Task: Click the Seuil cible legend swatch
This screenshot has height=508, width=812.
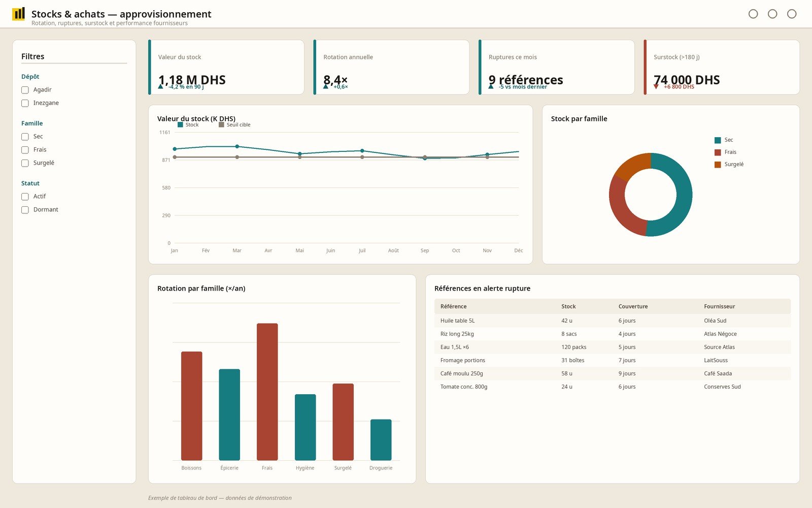Action: pyautogui.click(x=221, y=125)
